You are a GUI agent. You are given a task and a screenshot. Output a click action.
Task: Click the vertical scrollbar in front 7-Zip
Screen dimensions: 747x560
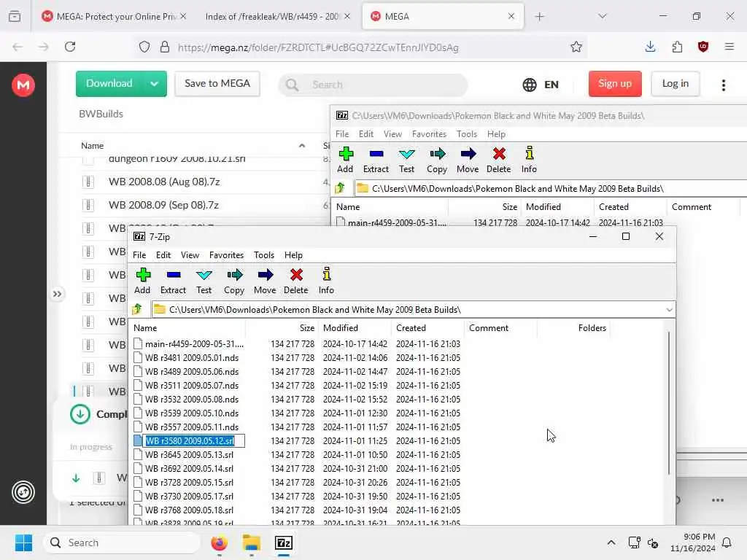tap(669, 402)
